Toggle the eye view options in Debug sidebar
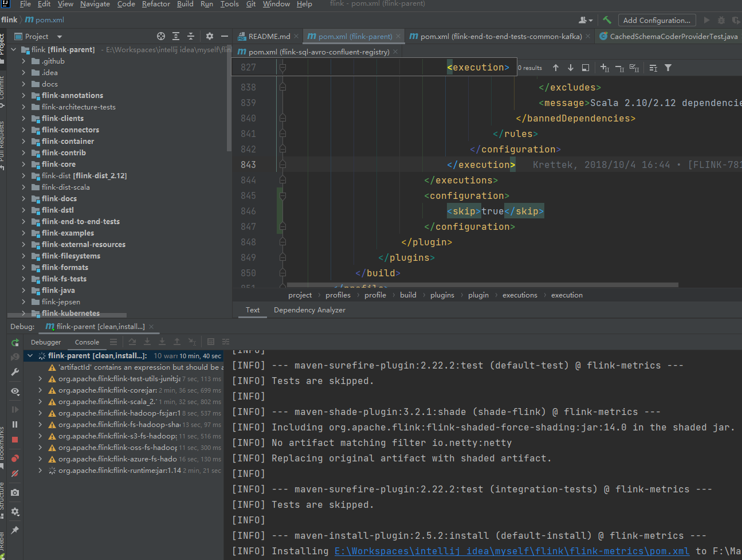 coord(15,391)
